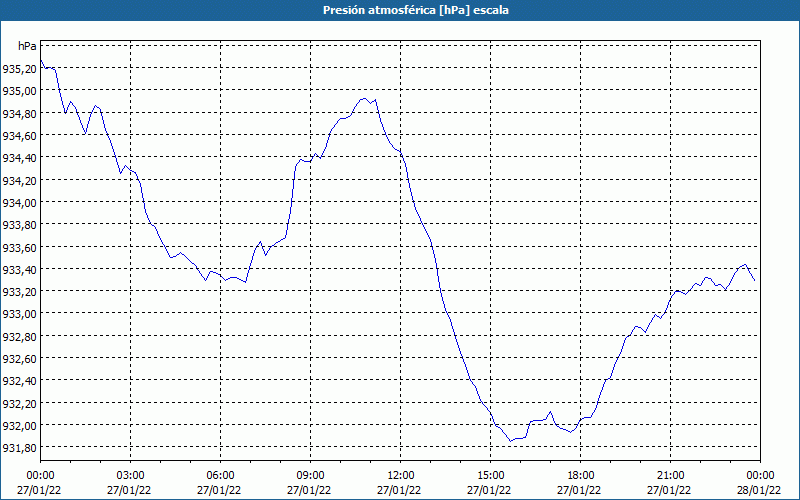Click the 09:00 time label
The height and width of the screenshot is (500, 800).
(x=310, y=476)
